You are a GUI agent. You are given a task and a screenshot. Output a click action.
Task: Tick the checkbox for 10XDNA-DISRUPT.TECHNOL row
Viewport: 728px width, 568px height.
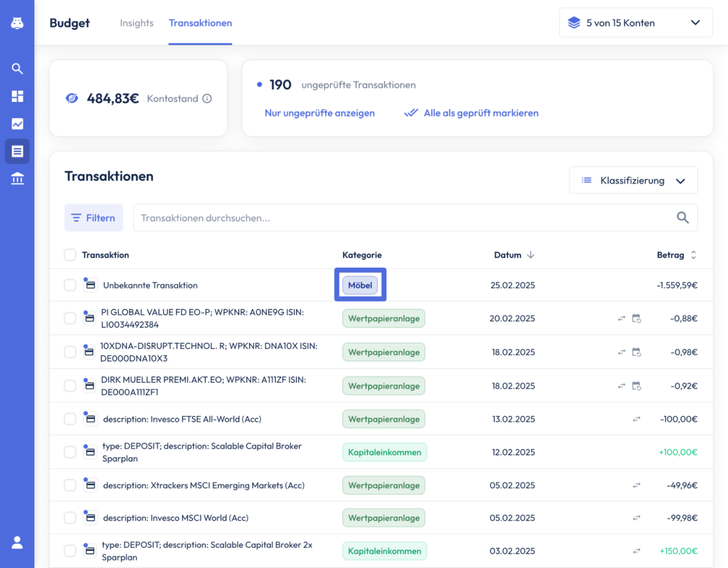coord(70,352)
